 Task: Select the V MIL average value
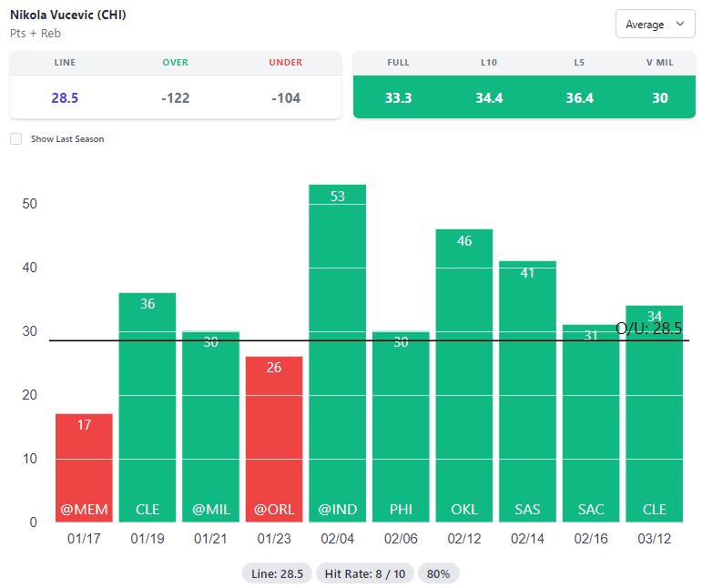point(659,97)
